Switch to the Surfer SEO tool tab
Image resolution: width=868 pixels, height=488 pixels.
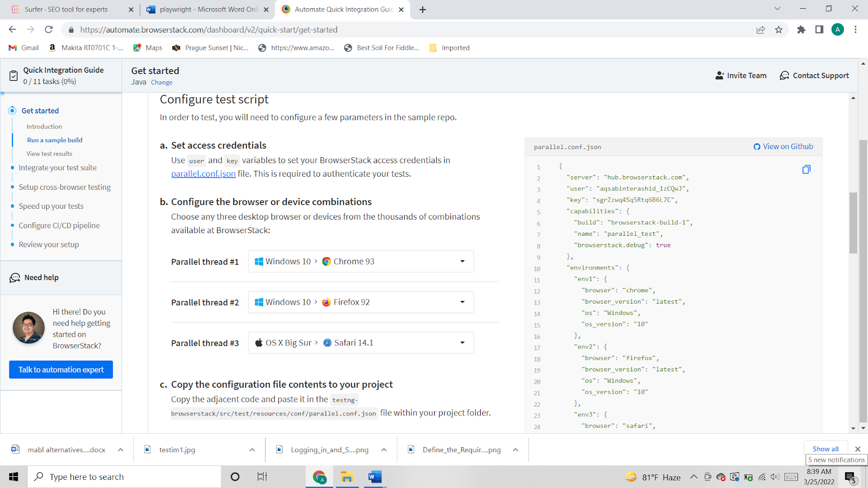tap(72, 9)
